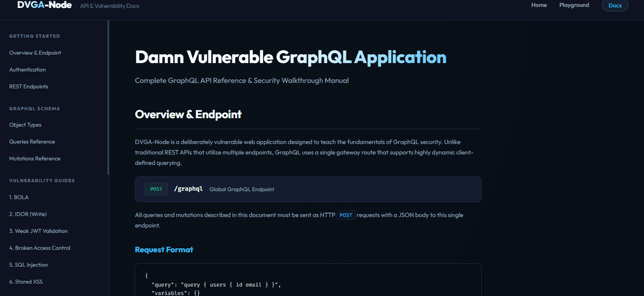Click the GETTING STARTED section label

(35, 36)
